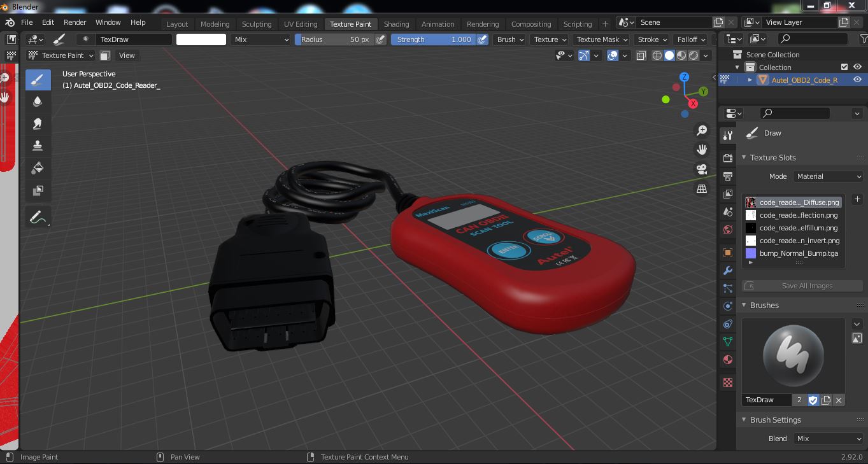Open the Mix blend mode dropdown in header
The width and height of the screenshot is (868, 464).
point(260,39)
